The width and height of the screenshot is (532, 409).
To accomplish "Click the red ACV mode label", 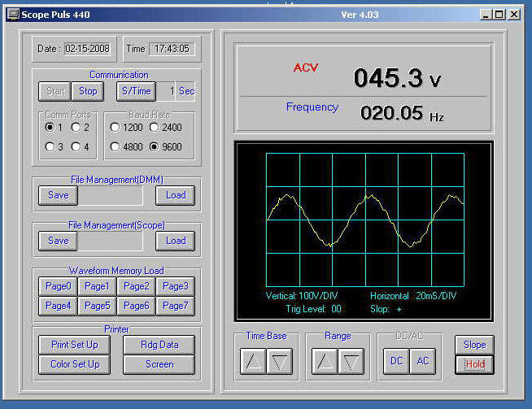I will [306, 67].
